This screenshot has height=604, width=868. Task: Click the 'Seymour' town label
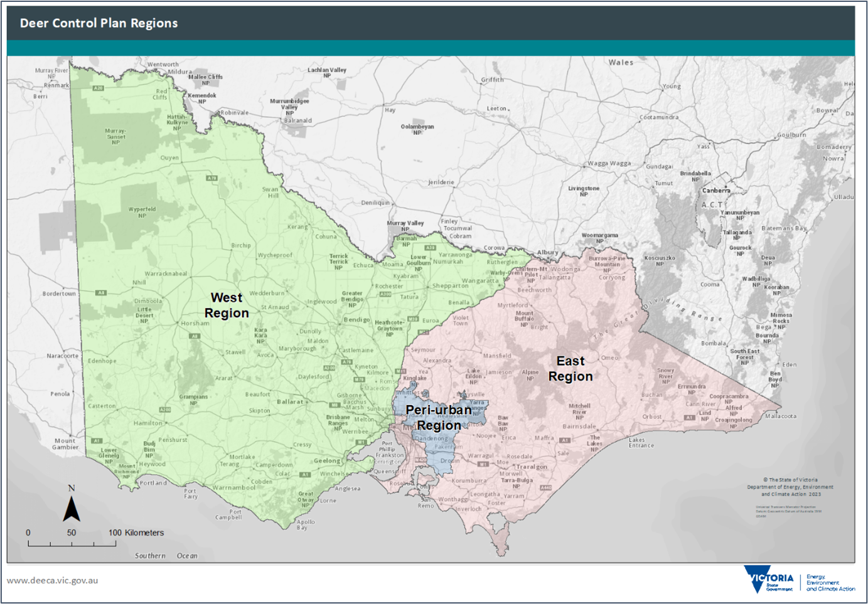[423, 350]
